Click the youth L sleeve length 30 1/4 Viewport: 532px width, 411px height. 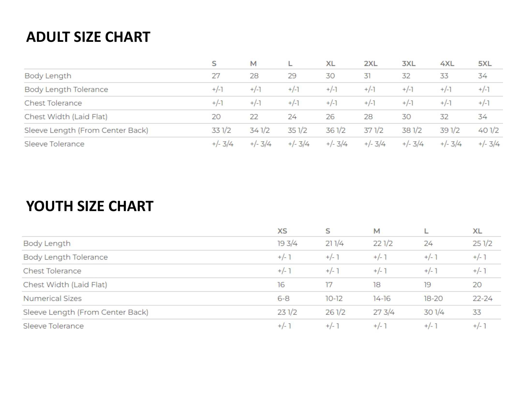point(434,312)
